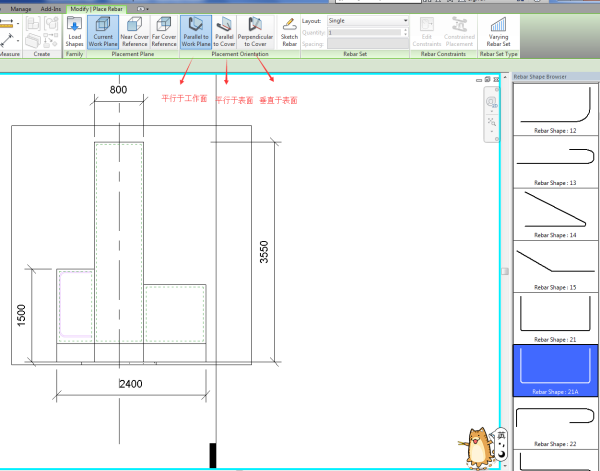Click the Quantity input field
This screenshot has width=600, height=471.
[x=365, y=33]
